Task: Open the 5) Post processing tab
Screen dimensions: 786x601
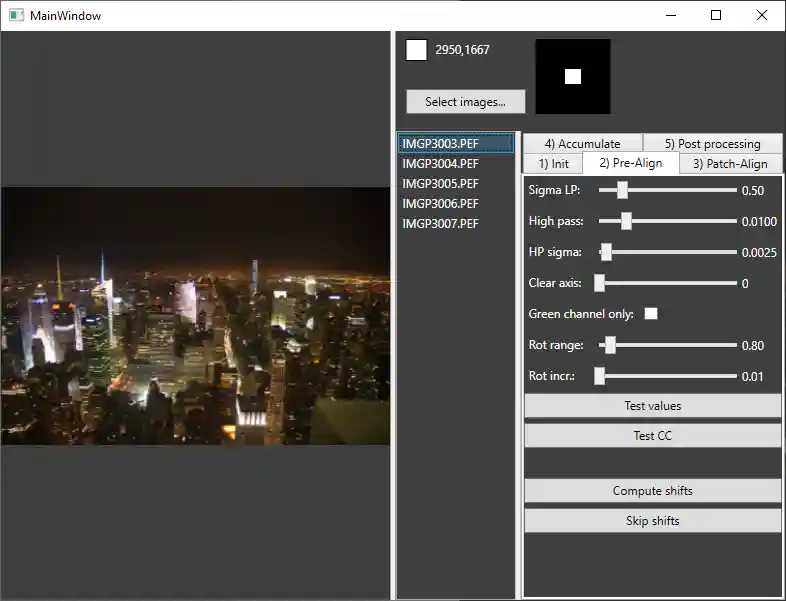Action: (x=711, y=144)
